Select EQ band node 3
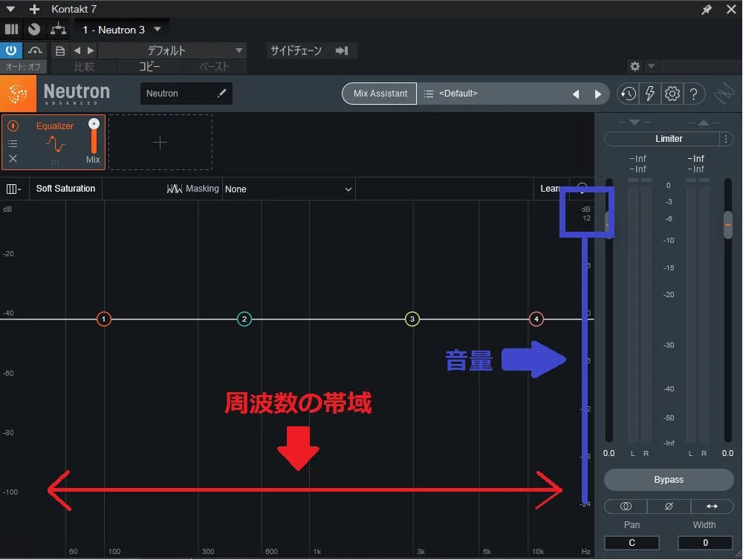 412,319
